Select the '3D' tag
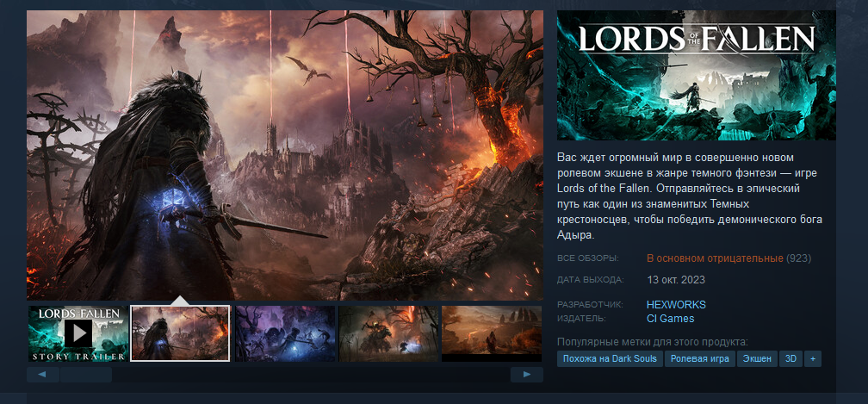The image size is (868, 404). 790,358
